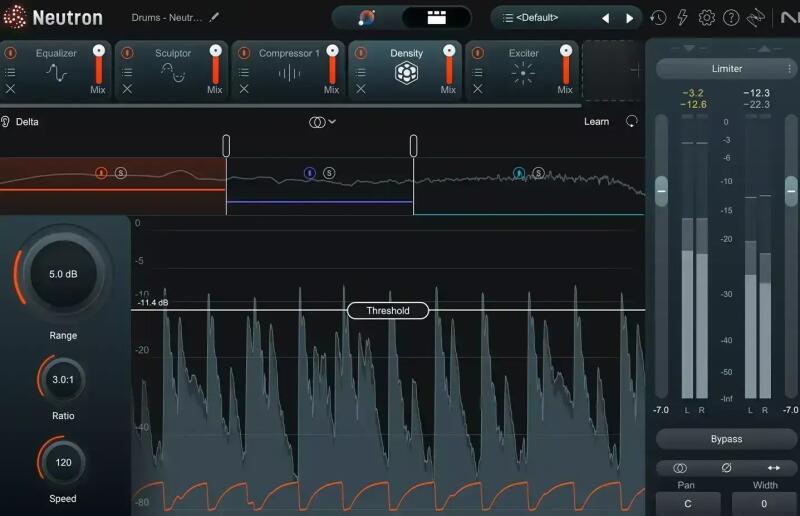Toggle Equalizer module power button
The image size is (800, 516).
pyautogui.click(x=10, y=53)
